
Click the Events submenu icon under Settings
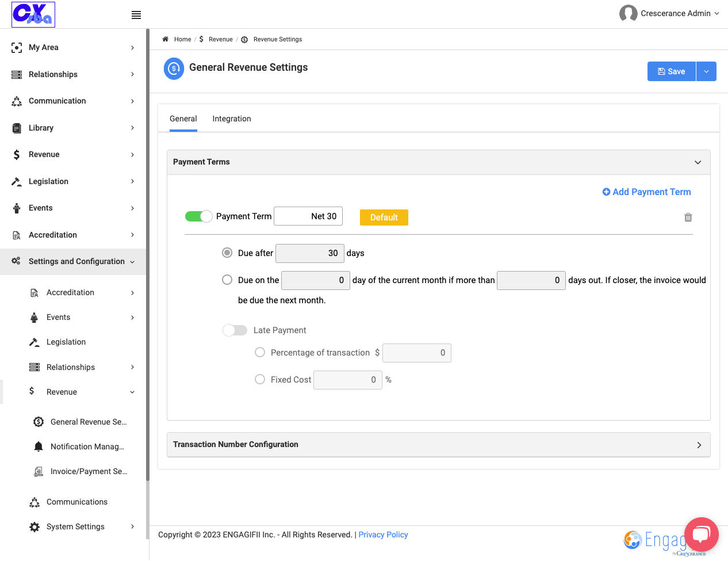tap(35, 318)
